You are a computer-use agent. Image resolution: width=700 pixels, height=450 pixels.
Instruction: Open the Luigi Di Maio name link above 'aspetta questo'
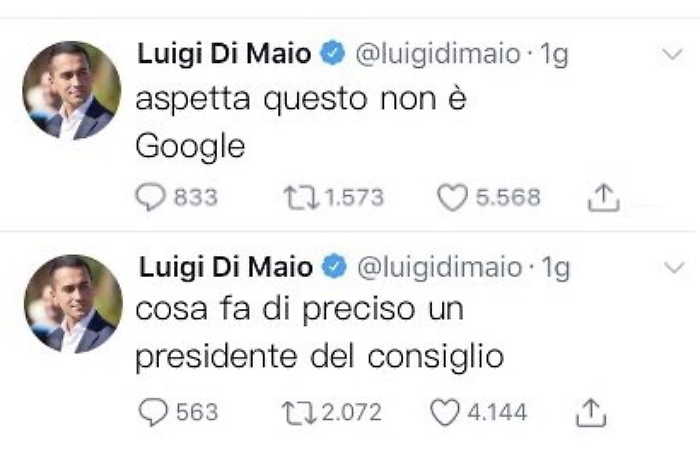click(225, 55)
